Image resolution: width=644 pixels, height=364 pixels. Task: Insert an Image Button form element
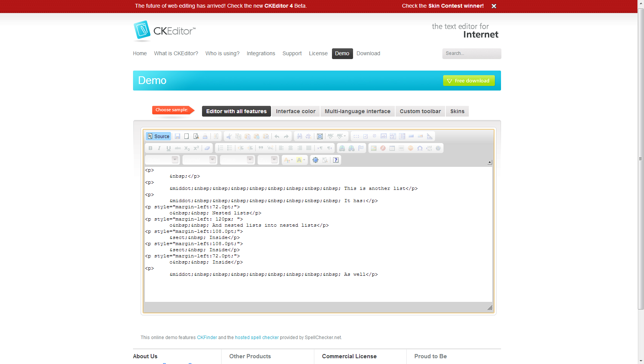point(421,136)
